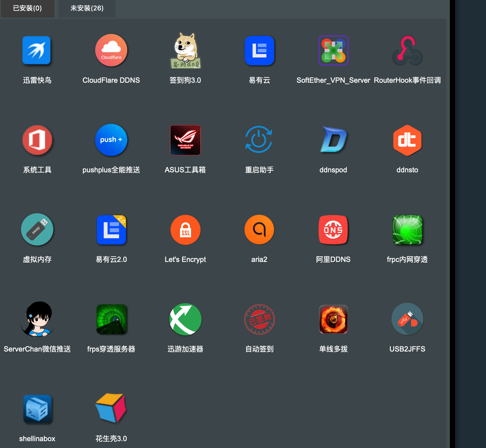The height and width of the screenshot is (448, 486).
Task: Open the 迅雷快鸟 plugin icon
Action: (36, 50)
